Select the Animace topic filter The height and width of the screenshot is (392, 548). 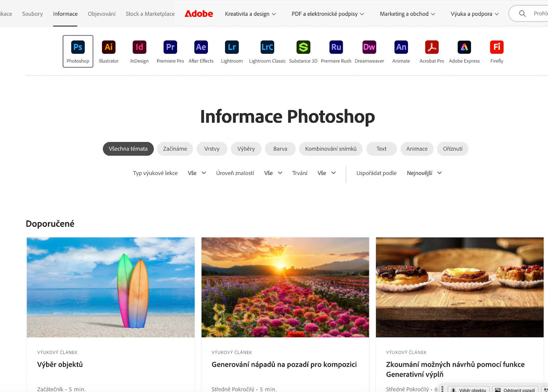click(417, 149)
